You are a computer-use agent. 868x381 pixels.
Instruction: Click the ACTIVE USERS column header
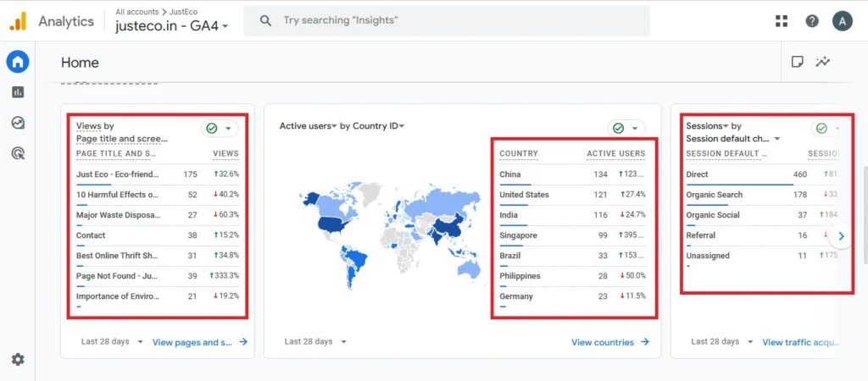tap(616, 154)
